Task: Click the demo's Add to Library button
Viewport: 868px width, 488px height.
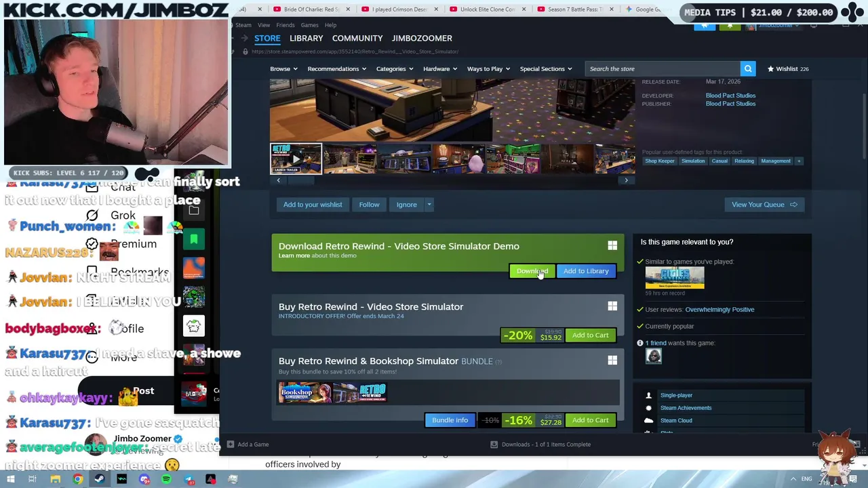Action: click(x=586, y=271)
